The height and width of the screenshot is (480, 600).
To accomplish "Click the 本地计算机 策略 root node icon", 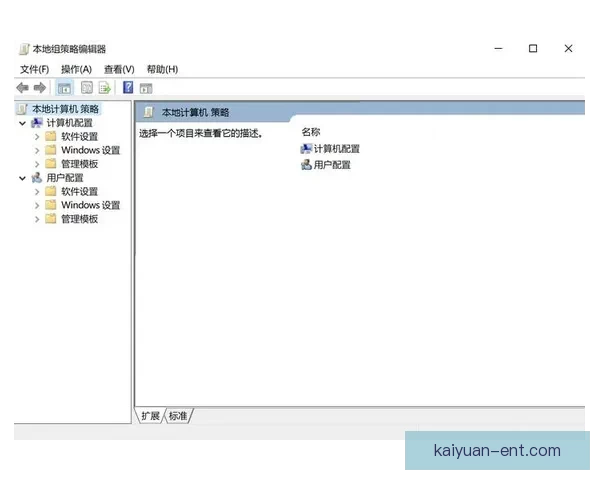I will (x=23, y=109).
